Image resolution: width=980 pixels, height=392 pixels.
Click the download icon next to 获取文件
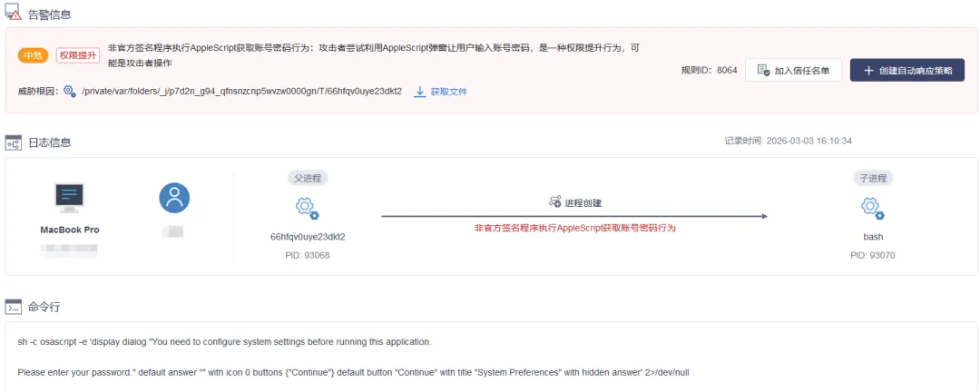[x=420, y=92]
